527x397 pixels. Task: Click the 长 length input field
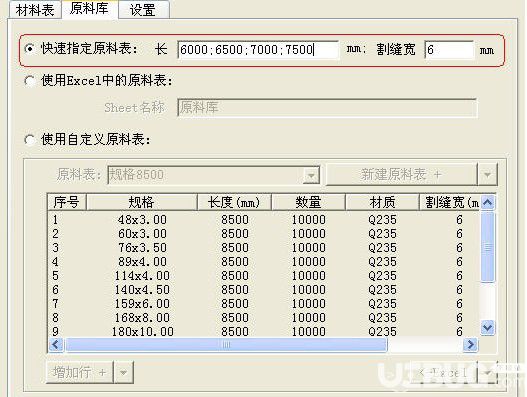[x=258, y=50]
